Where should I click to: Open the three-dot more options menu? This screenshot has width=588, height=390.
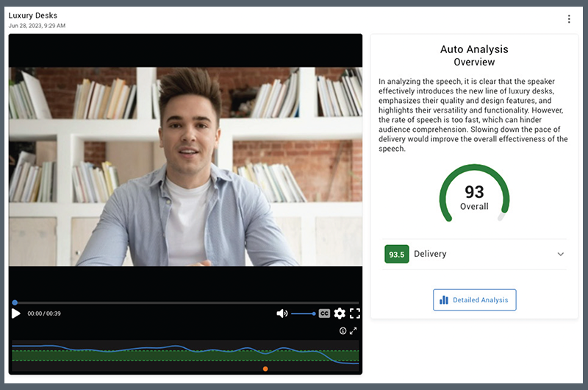pyautogui.click(x=569, y=19)
